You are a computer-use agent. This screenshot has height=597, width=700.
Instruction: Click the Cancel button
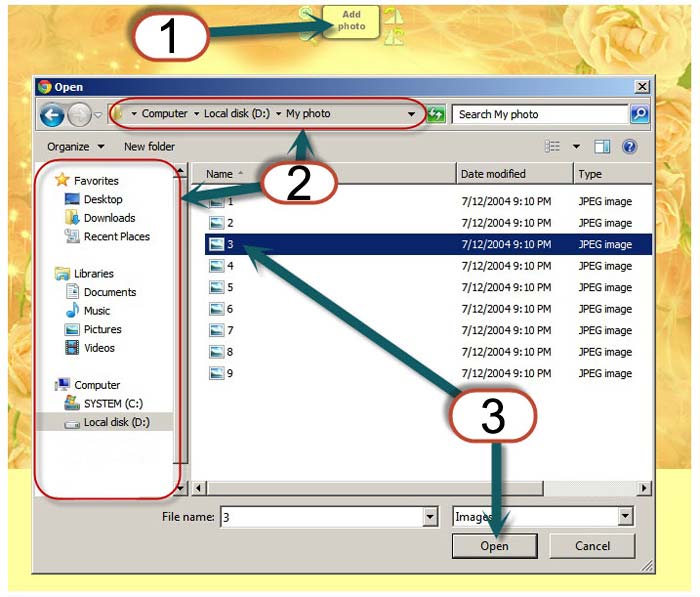592,546
